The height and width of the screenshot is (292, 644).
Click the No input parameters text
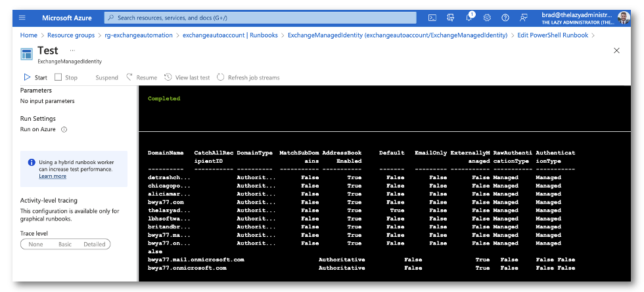47,101
